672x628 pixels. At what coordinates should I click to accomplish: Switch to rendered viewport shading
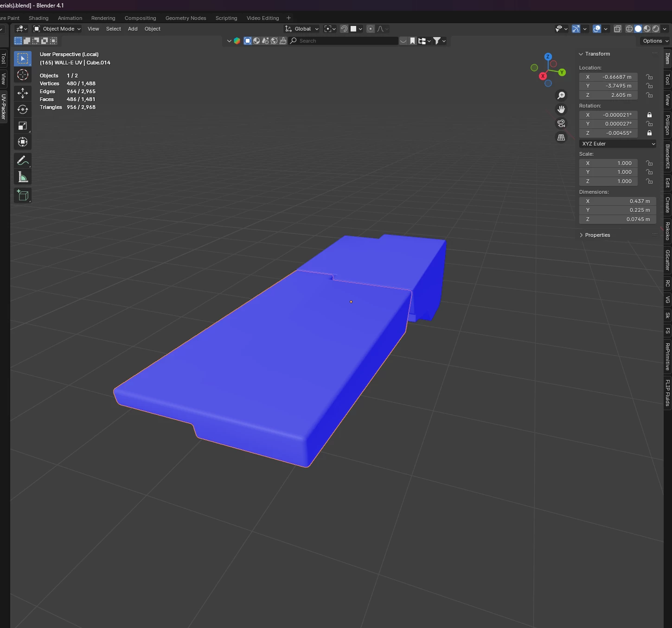coord(656,29)
